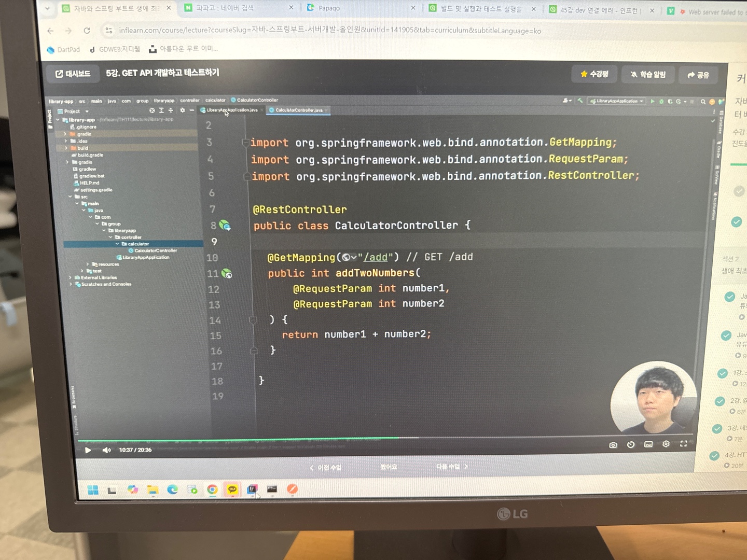Go back in the browser
This screenshot has height=560, width=747.
pyautogui.click(x=50, y=31)
